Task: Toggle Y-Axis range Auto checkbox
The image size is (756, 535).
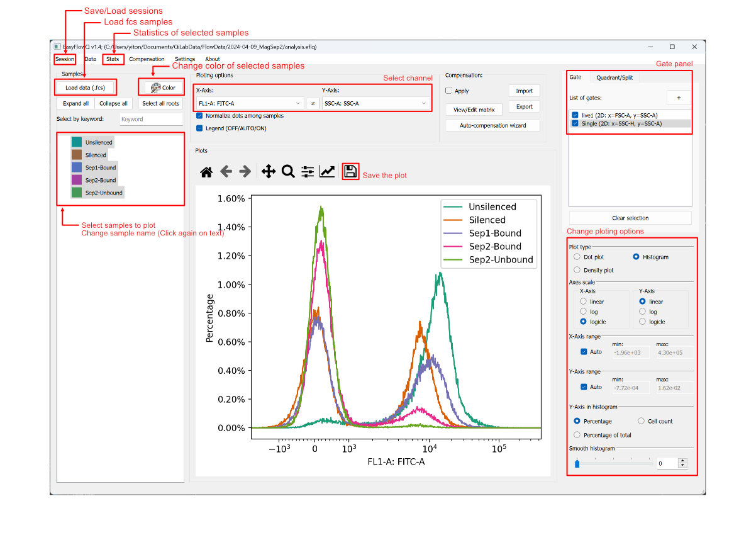Action: (584, 387)
